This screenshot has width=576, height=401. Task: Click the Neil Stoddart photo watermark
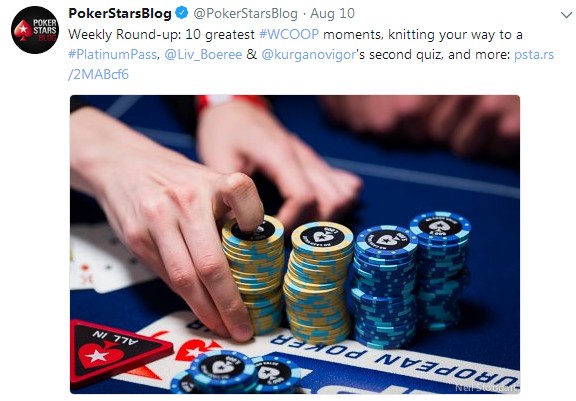(x=486, y=387)
